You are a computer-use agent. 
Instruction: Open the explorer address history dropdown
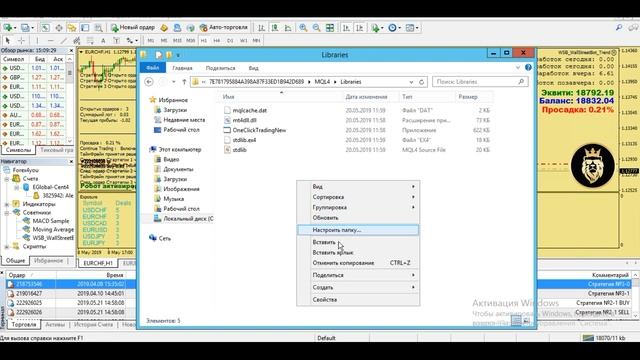click(x=411, y=82)
